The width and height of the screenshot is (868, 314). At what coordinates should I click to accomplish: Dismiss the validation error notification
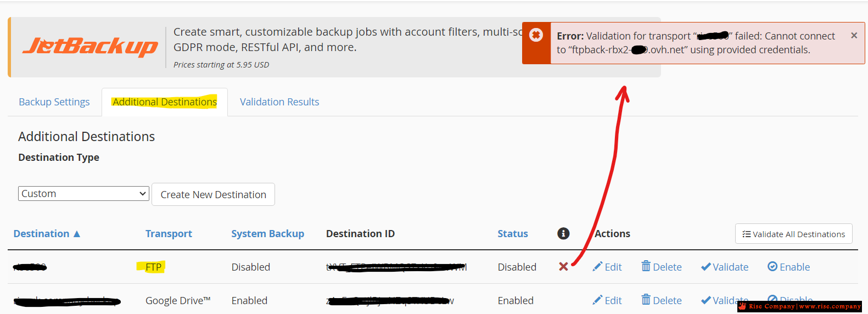click(854, 36)
